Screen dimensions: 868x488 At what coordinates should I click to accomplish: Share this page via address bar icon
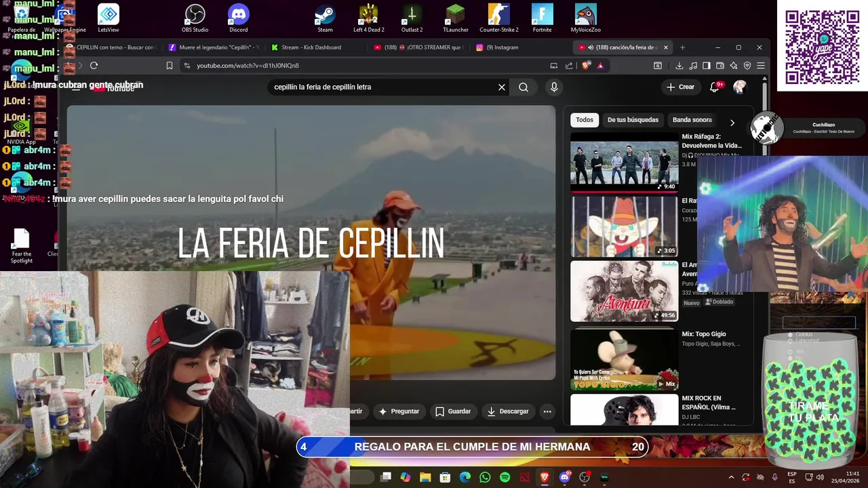tap(569, 66)
